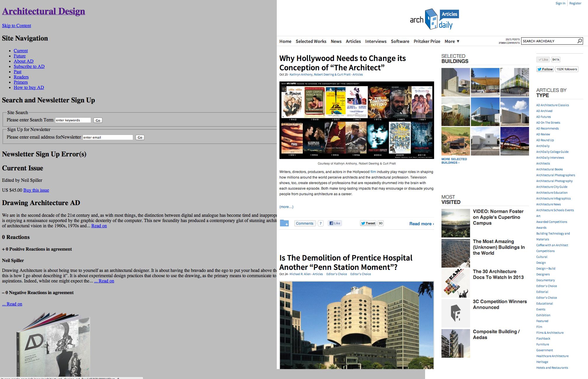This screenshot has height=379, width=588.
Task: Open the Pritzker Prize nav item
Action: (427, 41)
